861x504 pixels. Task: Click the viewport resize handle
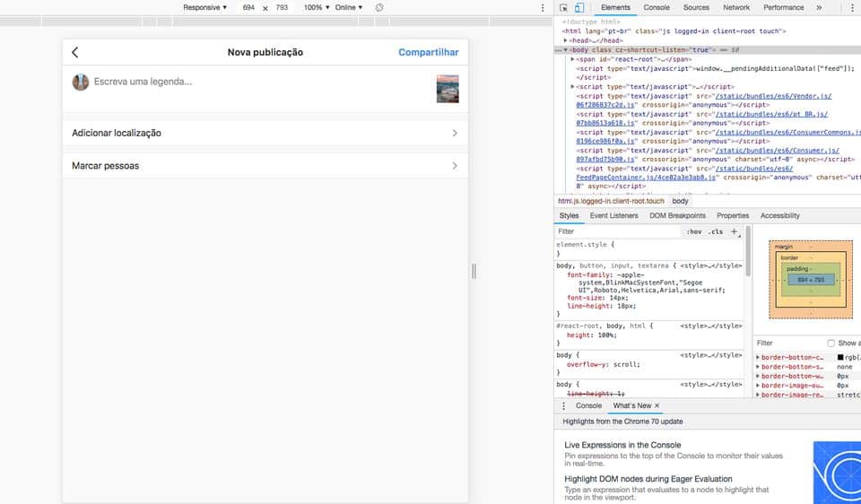coord(474,271)
